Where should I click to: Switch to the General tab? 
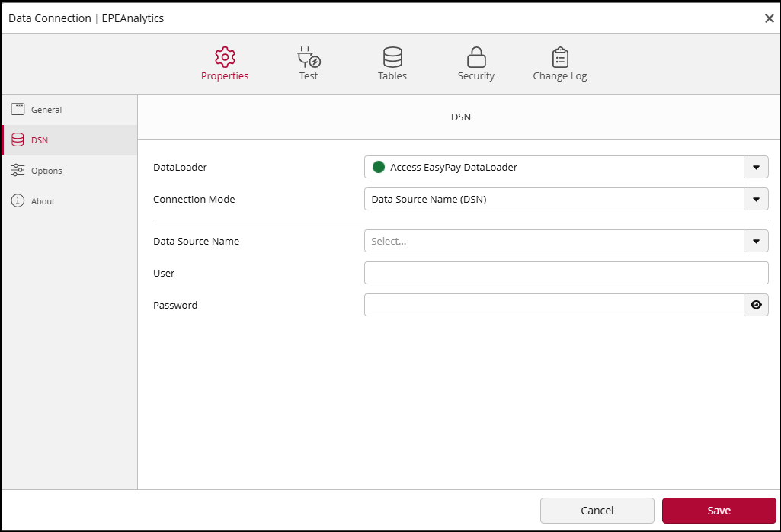tap(46, 109)
